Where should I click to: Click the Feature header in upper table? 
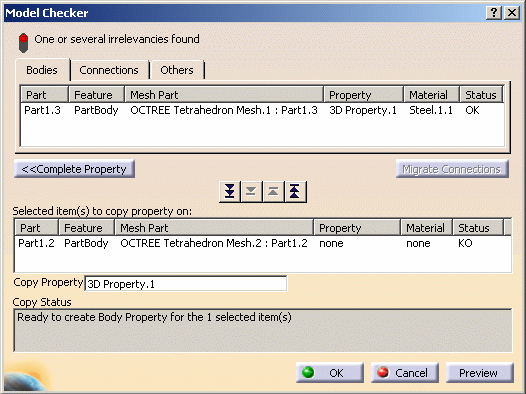(x=96, y=95)
